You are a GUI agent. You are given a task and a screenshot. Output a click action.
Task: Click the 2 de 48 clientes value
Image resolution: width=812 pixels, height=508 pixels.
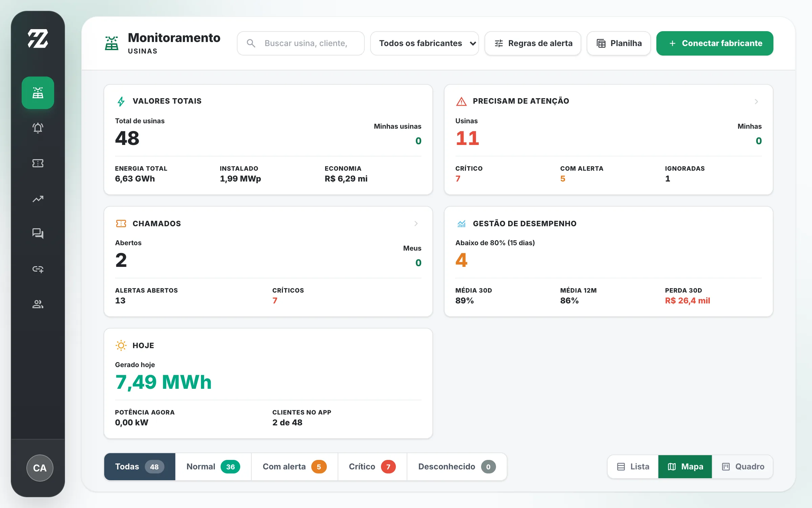point(287,422)
